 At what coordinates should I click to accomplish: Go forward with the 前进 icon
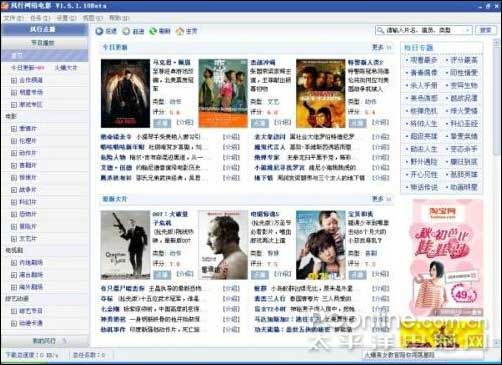[126, 31]
